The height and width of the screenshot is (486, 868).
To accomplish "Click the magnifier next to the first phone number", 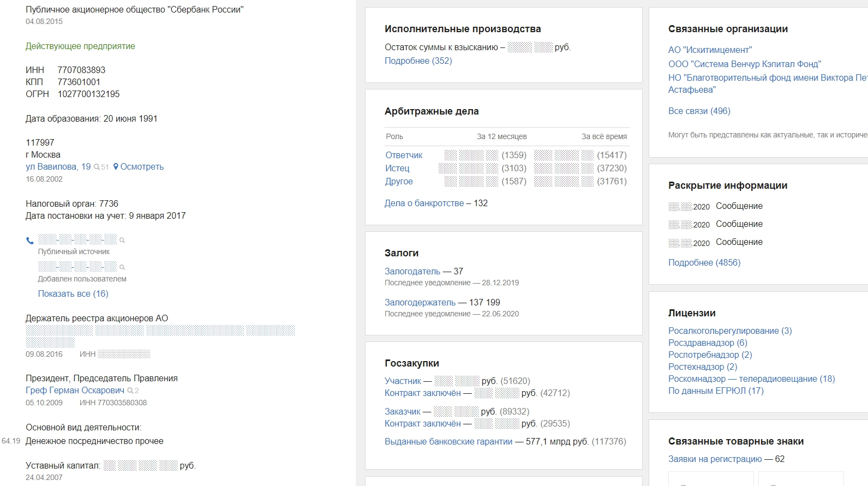I will (x=122, y=240).
